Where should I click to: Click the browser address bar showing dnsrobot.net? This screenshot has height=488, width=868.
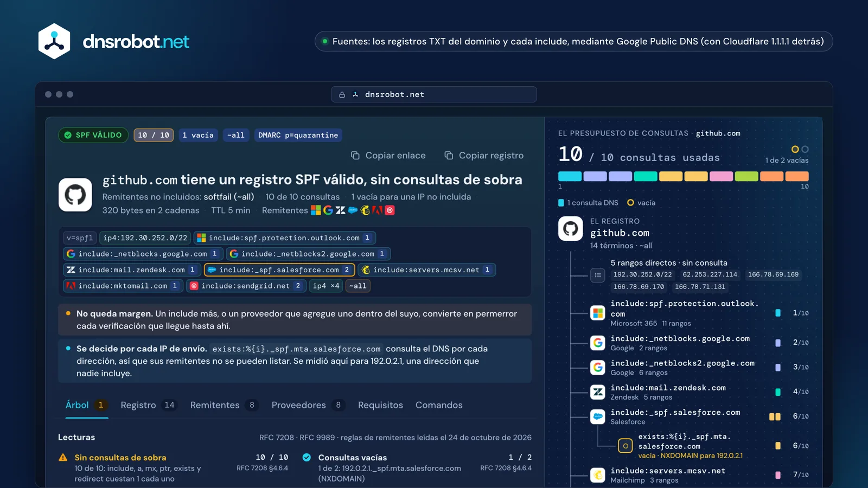tap(434, 94)
